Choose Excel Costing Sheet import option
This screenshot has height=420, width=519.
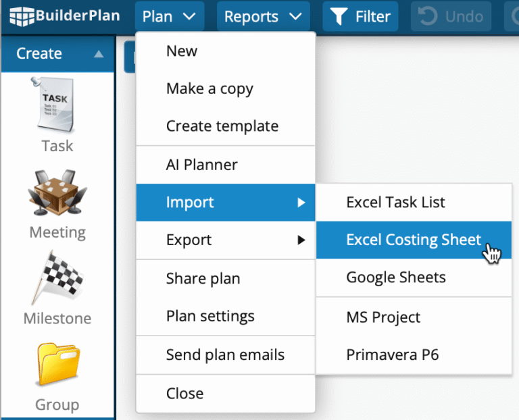point(414,240)
